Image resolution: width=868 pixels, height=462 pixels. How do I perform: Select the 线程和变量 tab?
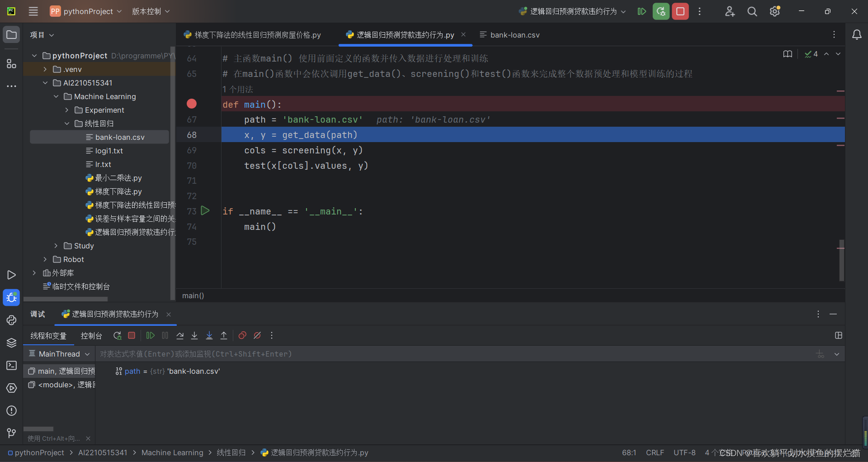coord(48,336)
